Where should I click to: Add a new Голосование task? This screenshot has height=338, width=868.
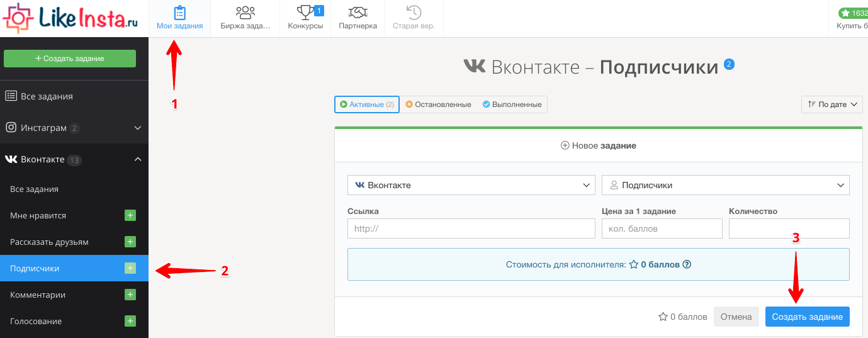[x=130, y=321]
